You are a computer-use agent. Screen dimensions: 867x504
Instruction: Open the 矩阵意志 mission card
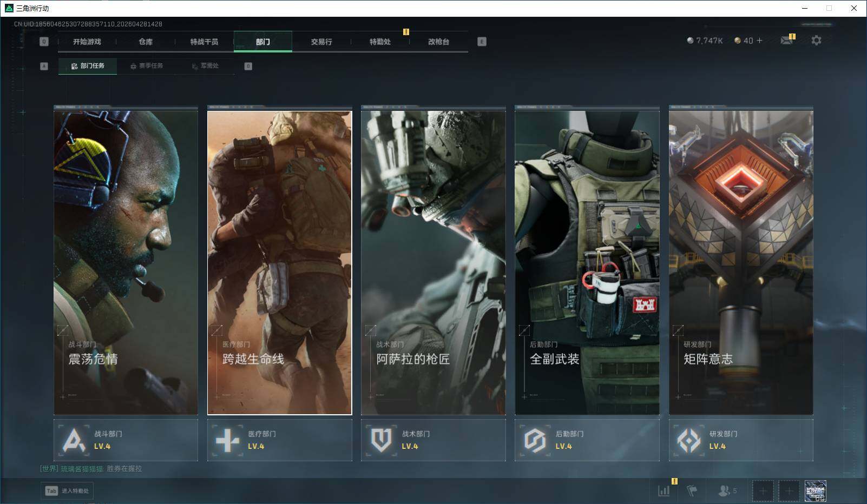(x=741, y=263)
